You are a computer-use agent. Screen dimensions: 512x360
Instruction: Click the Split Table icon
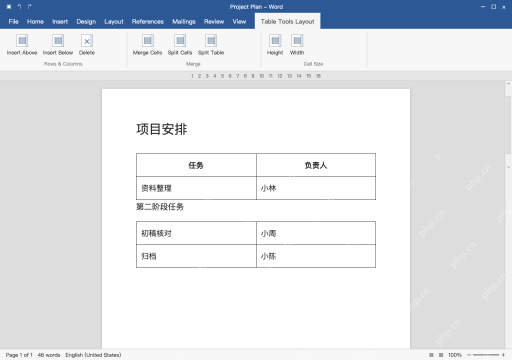211,41
